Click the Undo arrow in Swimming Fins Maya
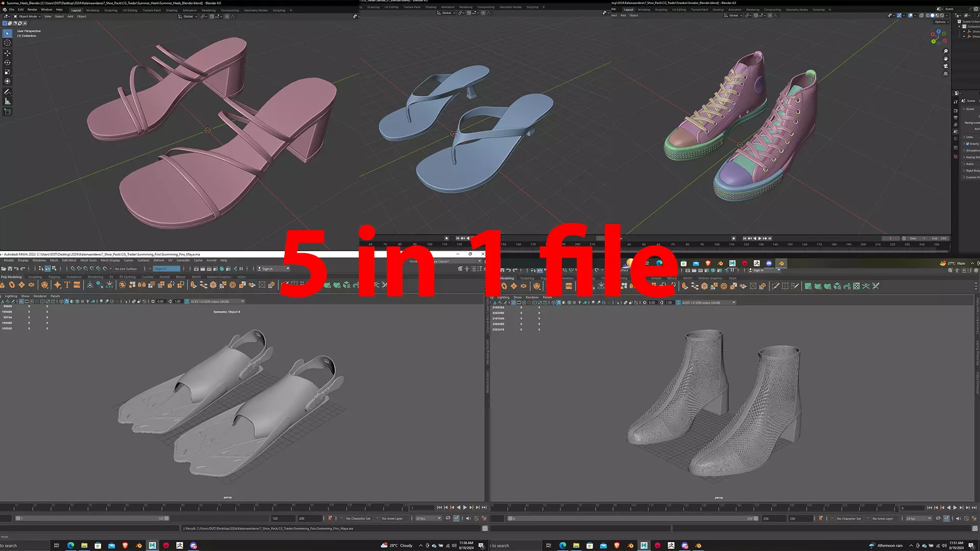Image resolution: width=980 pixels, height=551 pixels. 16,268
